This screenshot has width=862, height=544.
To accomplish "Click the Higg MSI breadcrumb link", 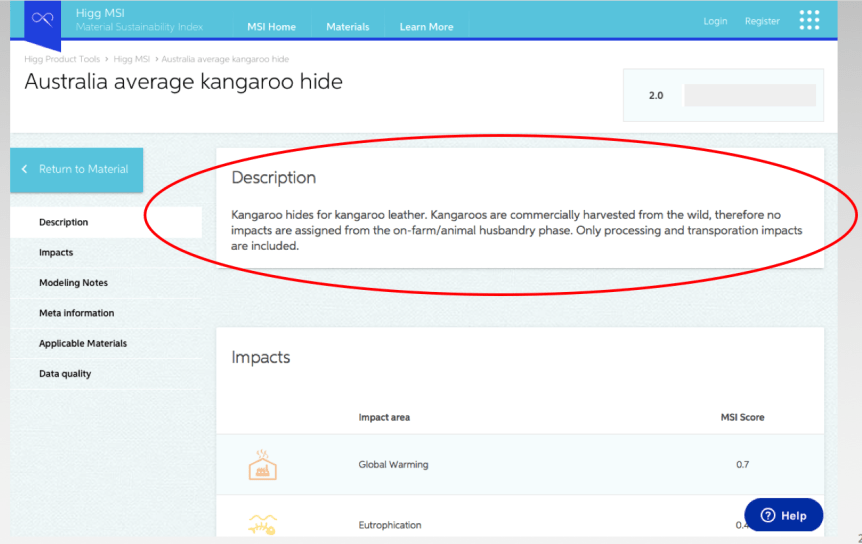I will (131, 60).
